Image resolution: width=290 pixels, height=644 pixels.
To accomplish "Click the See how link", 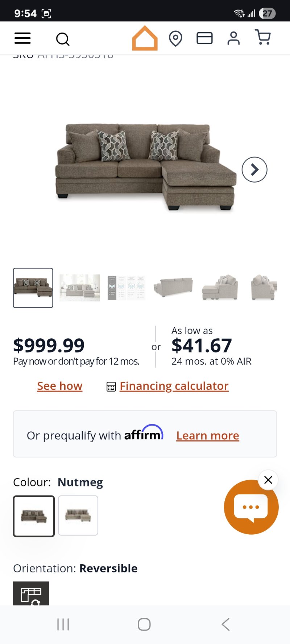I will tap(60, 386).
